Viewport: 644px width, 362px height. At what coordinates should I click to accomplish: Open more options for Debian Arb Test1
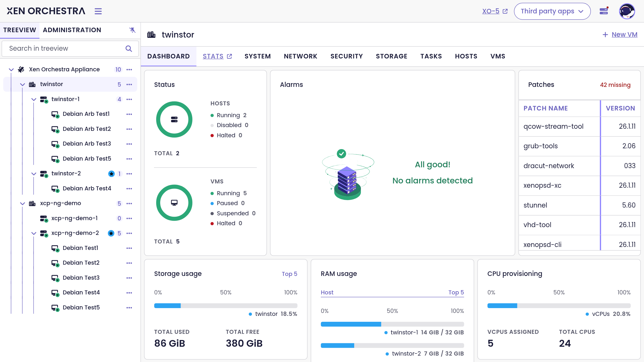point(129,114)
